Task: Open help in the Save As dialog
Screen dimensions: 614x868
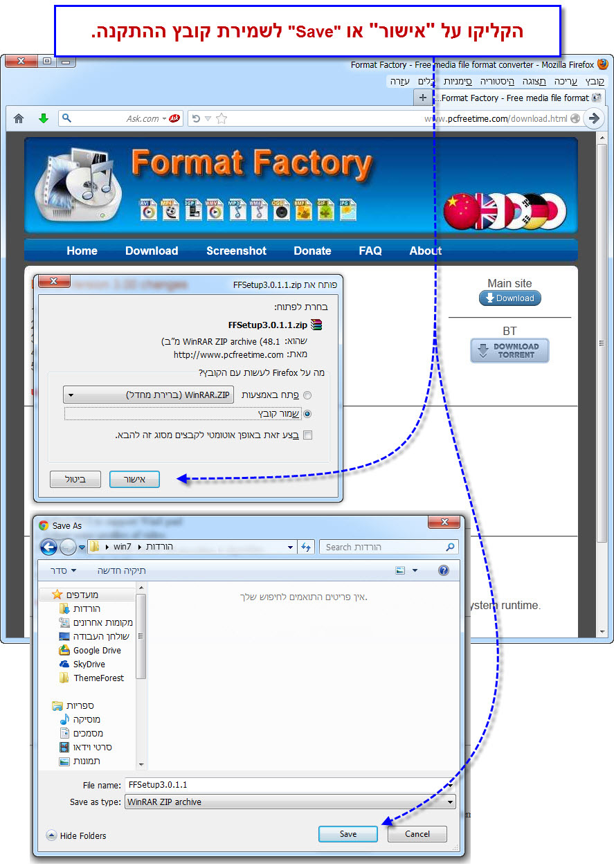Action: [x=444, y=570]
